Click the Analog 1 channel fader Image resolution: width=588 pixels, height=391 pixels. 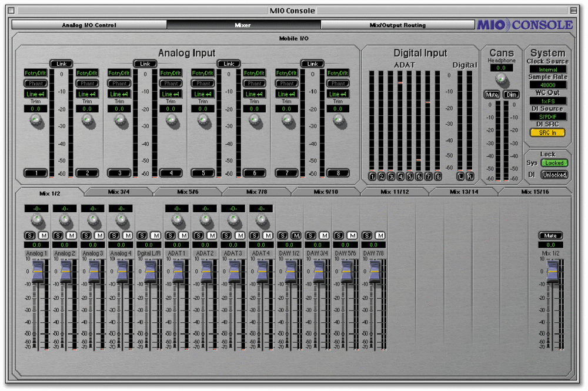click(x=38, y=271)
